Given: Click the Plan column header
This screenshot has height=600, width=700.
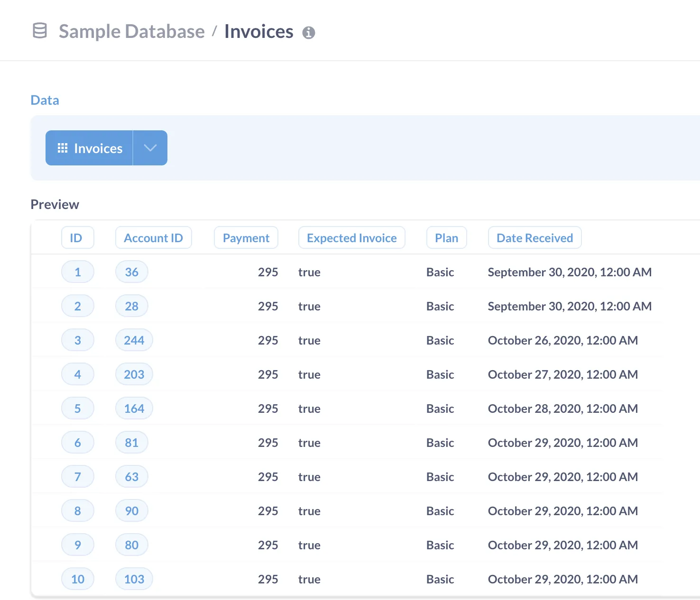Looking at the screenshot, I should tap(446, 237).
